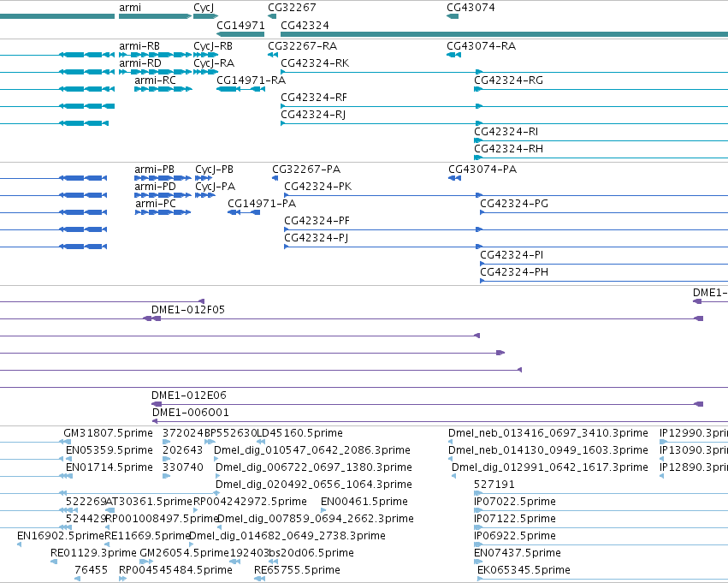Viewport: 728px width, 583px height.
Task: Click the CycJ-RB transcript label
Action: [x=213, y=46]
